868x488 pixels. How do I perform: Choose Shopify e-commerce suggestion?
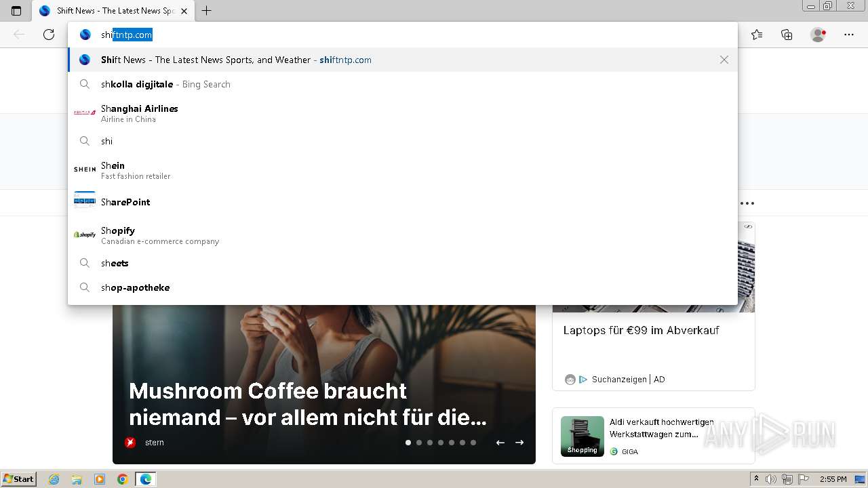(403, 235)
